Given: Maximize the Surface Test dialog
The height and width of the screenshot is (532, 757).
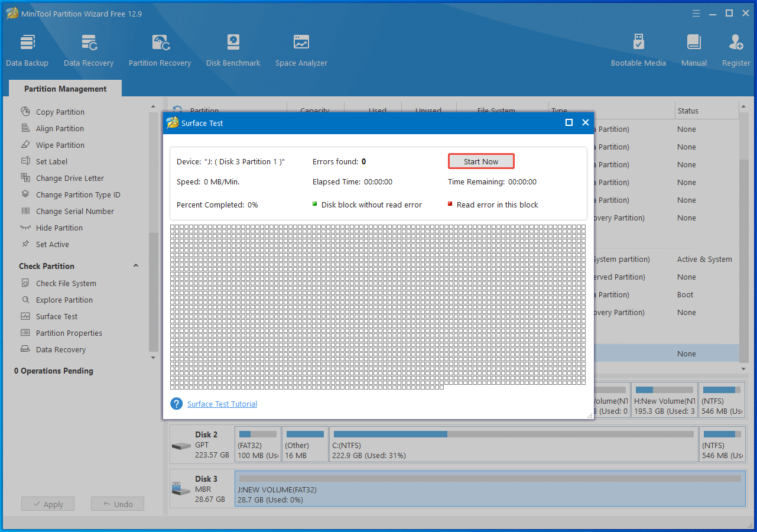Looking at the screenshot, I should coord(569,122).
